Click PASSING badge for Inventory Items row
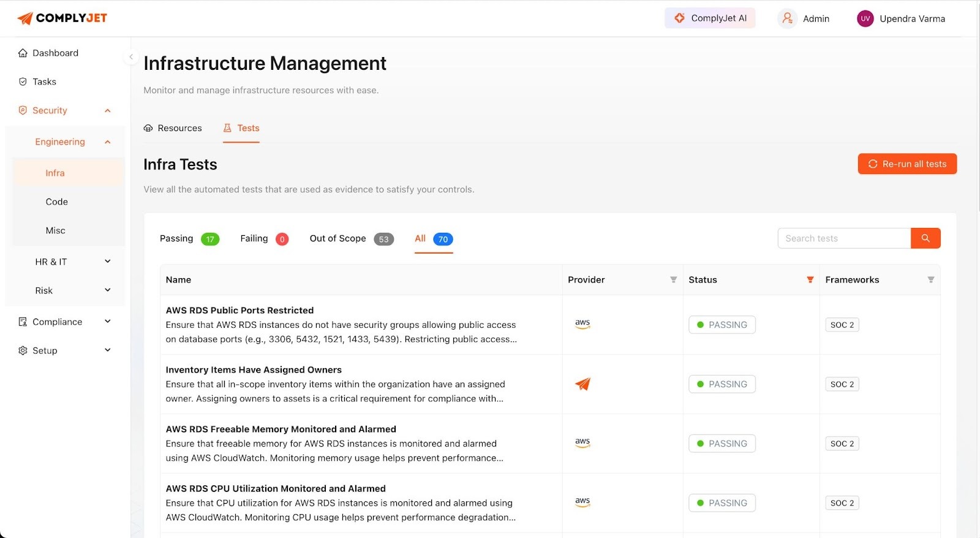980x538 pixels. coord(722,384)
